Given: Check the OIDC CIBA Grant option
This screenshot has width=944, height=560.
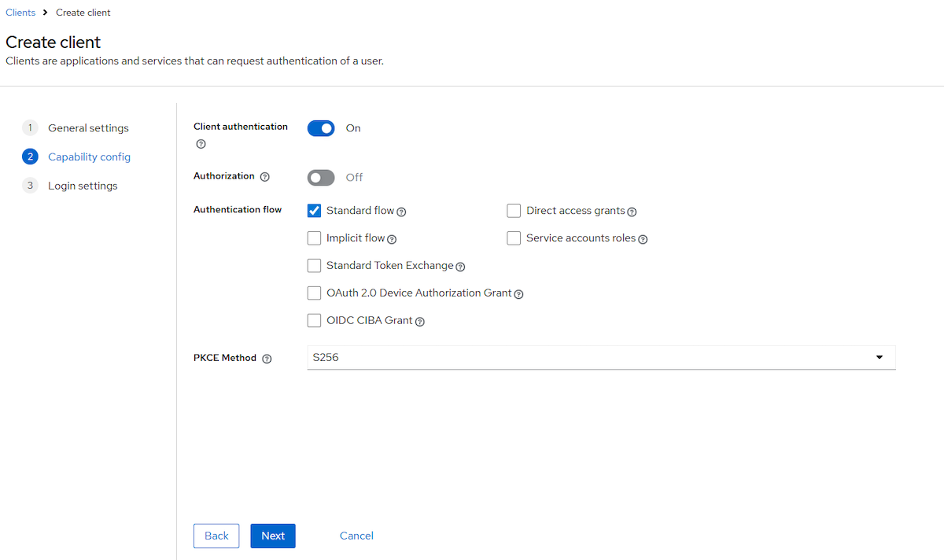Looking at the screenshot, I should tap(314, 321).
